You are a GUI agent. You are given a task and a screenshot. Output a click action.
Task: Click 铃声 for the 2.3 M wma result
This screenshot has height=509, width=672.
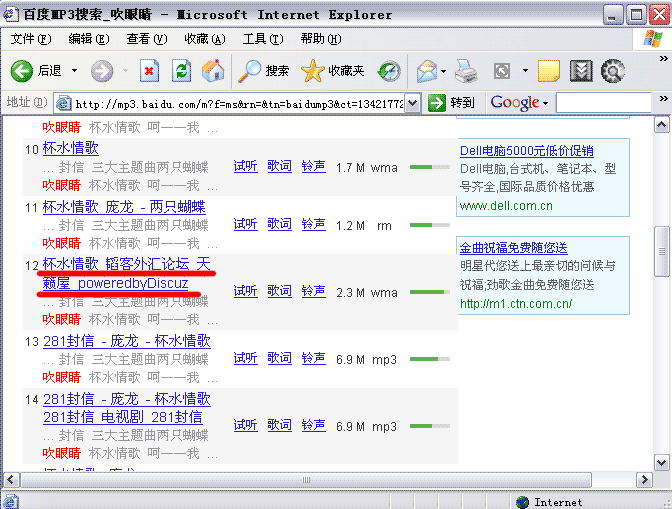pos(314,291)
